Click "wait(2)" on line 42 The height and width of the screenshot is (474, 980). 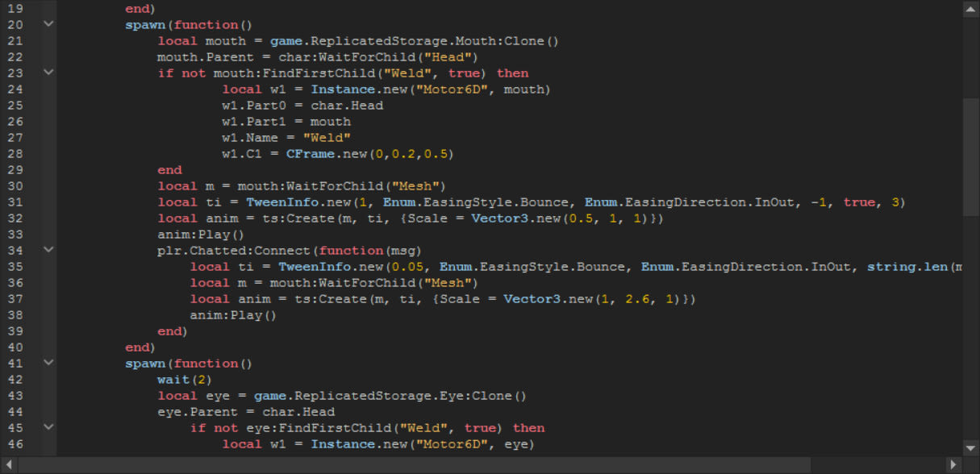coord(185,379)
